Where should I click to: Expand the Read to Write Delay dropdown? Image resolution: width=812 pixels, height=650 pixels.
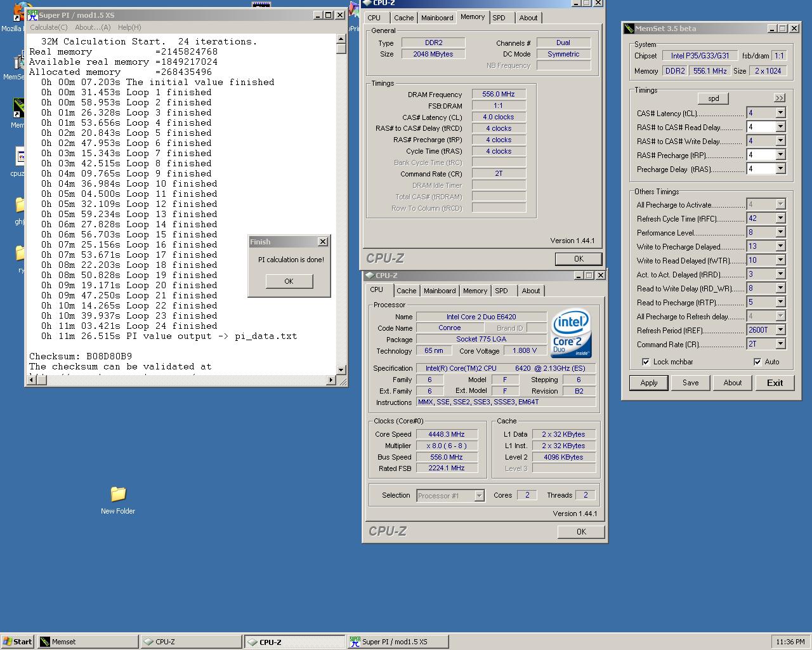coord(780,288)
